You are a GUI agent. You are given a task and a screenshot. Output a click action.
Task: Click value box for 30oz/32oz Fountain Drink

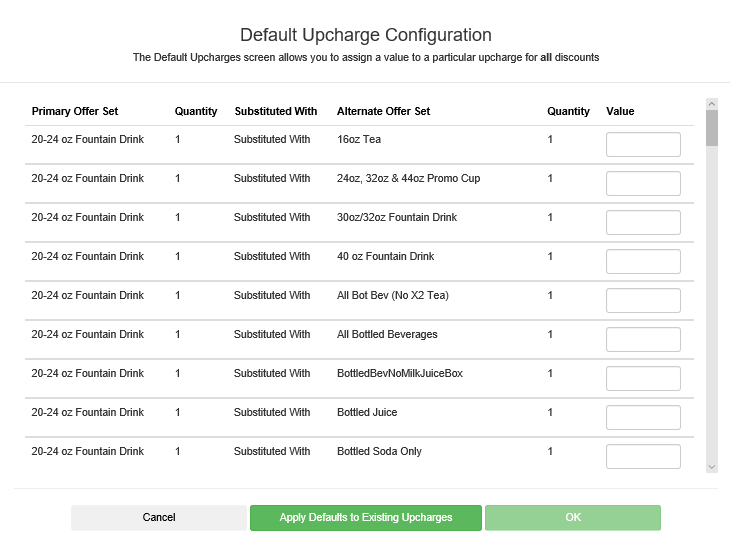(643, 223)
